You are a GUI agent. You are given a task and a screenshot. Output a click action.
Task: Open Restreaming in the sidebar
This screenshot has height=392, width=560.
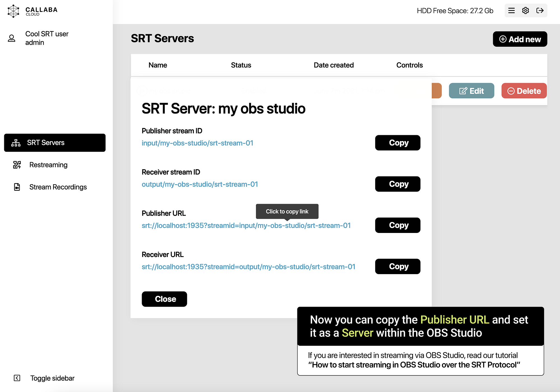(x=48, y=165)
